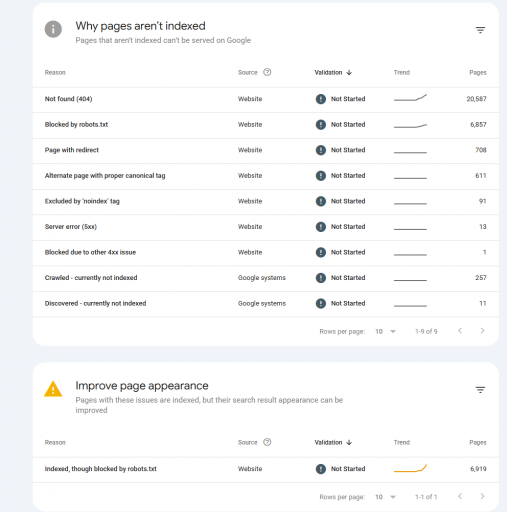Select Excluded by 'noindex' tag row
This screenshot has width=507, height=512.
tap(266, 201)
